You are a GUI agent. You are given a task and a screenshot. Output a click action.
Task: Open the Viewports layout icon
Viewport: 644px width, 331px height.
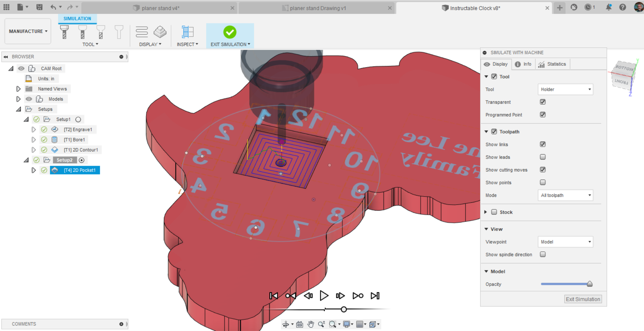[372, 324]
